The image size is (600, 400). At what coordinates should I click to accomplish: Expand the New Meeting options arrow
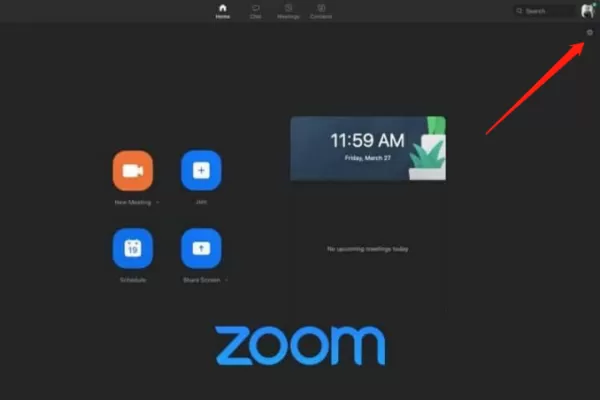[x=158, y=202]
